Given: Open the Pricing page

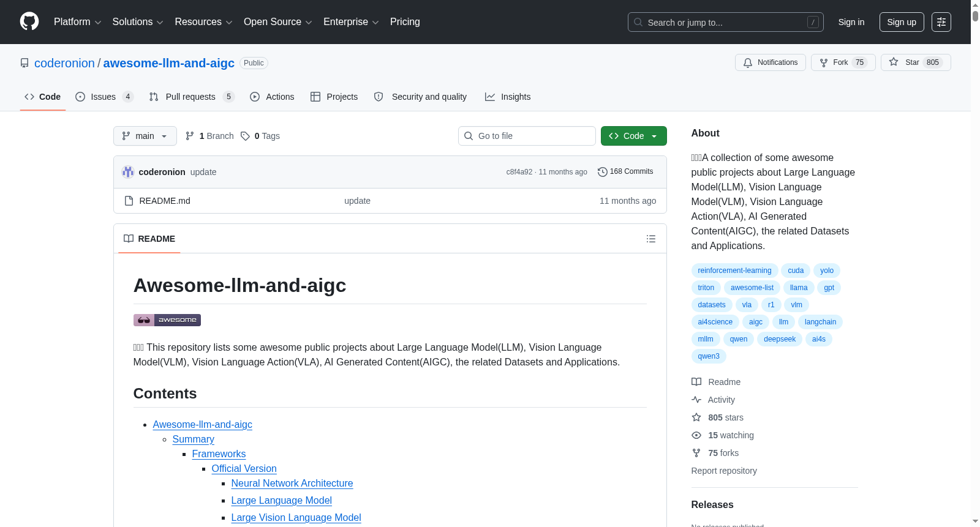Looking at the screenshot, I should tap(405, 22).
